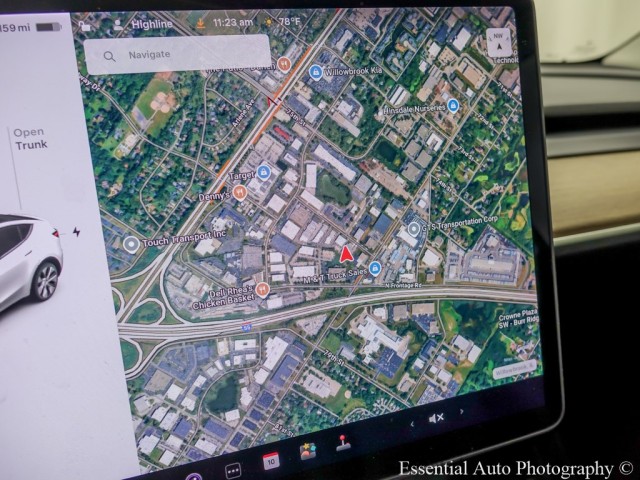Image resolution: width=640 pixels, height=480 pixels.
Task: Open the Arcade joystick app
Action: click(343, 443)
